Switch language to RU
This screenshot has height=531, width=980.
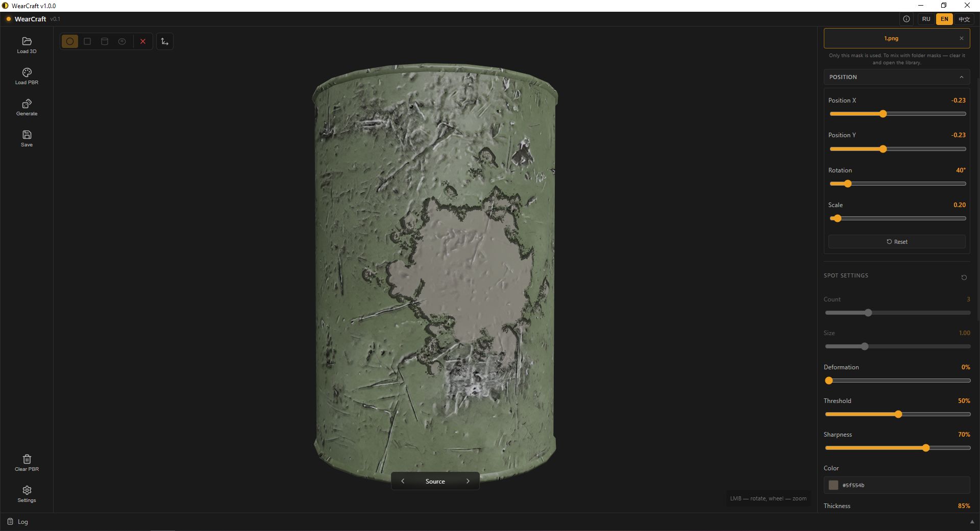pyautogui.click(x=926, y=19)
